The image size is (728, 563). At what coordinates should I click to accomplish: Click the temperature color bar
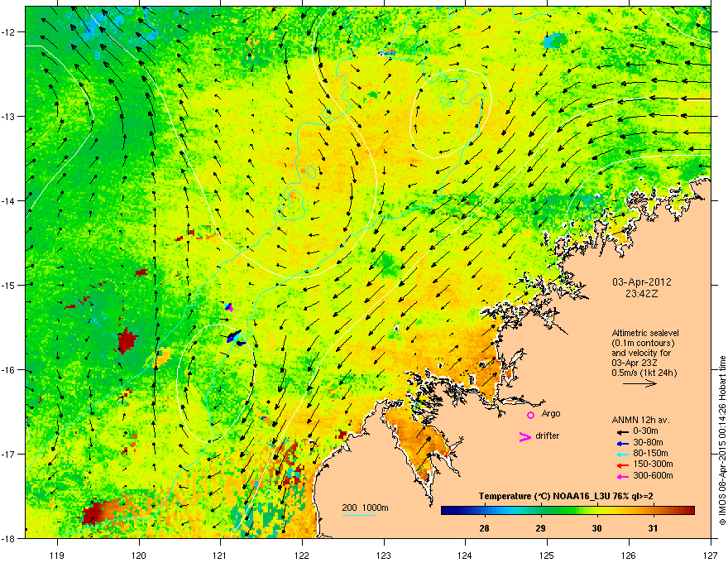(x=568, y=511)
